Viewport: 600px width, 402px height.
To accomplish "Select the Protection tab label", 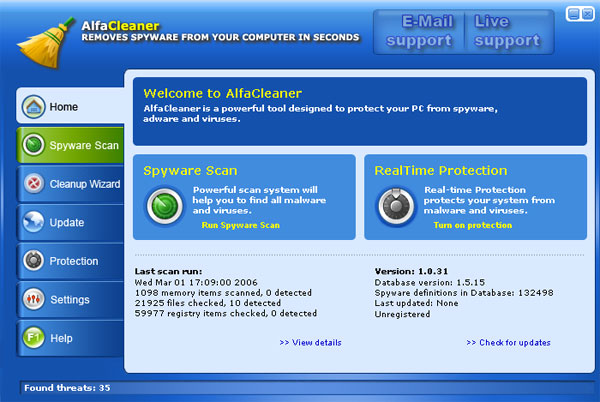I will (x=74, y=261).
